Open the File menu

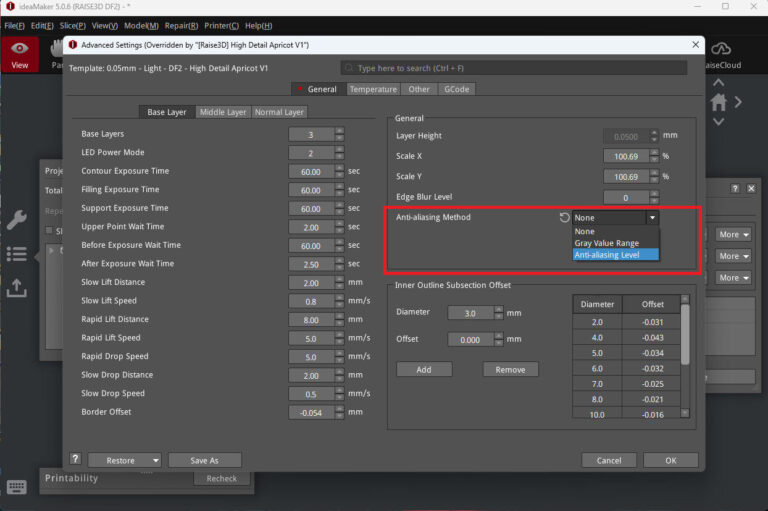[x=14, y=25]
